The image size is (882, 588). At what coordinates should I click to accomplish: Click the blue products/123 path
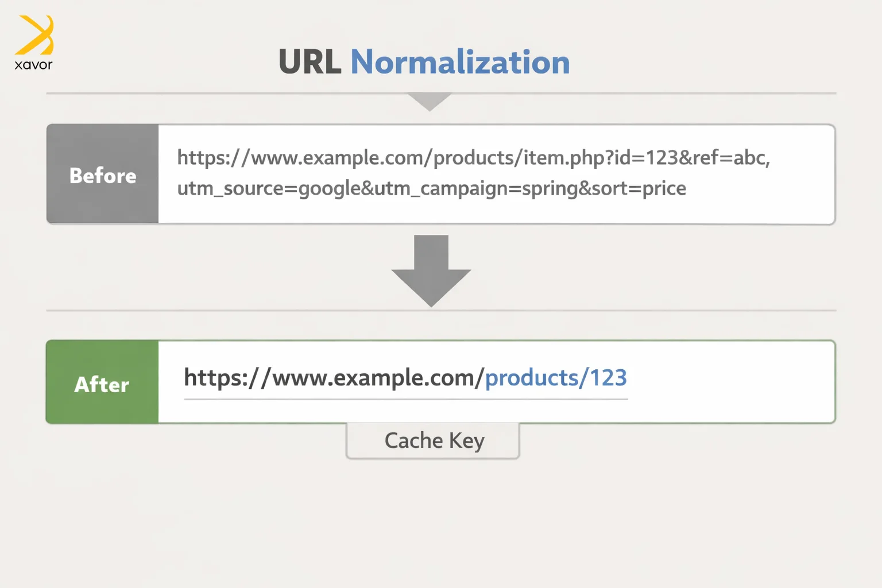(556, 378)
